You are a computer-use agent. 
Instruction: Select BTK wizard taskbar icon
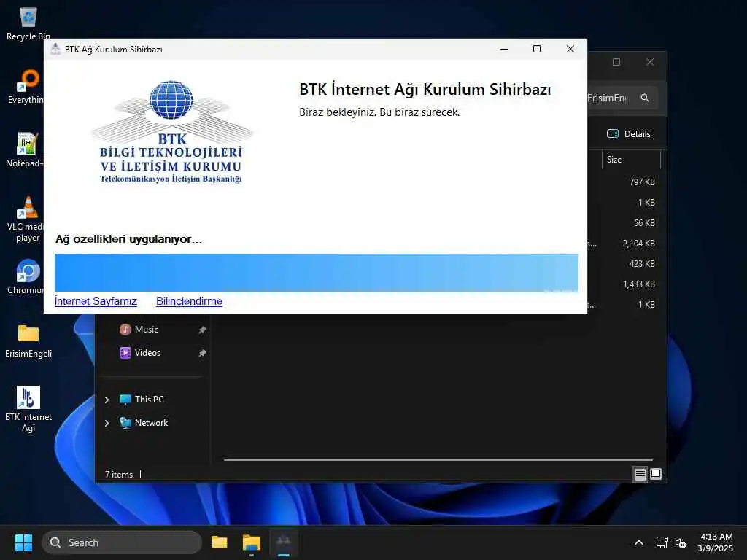click(x=284, y=542)
